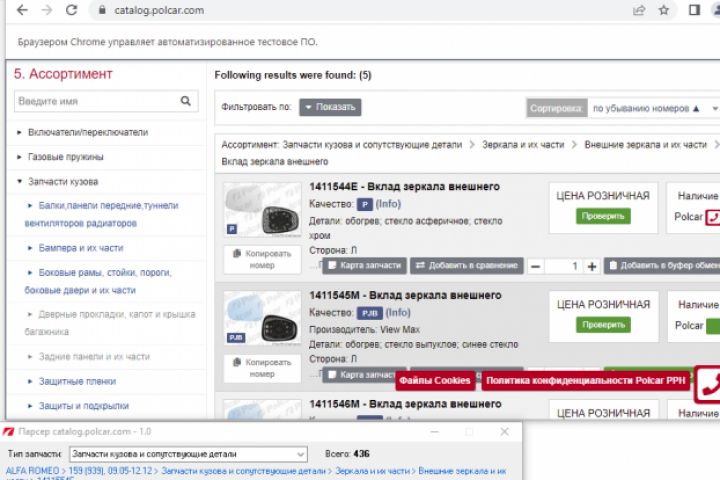Open part title 1411544E Вклад зеркала внешнего
The image size is (720, 480).
point(404,187)
